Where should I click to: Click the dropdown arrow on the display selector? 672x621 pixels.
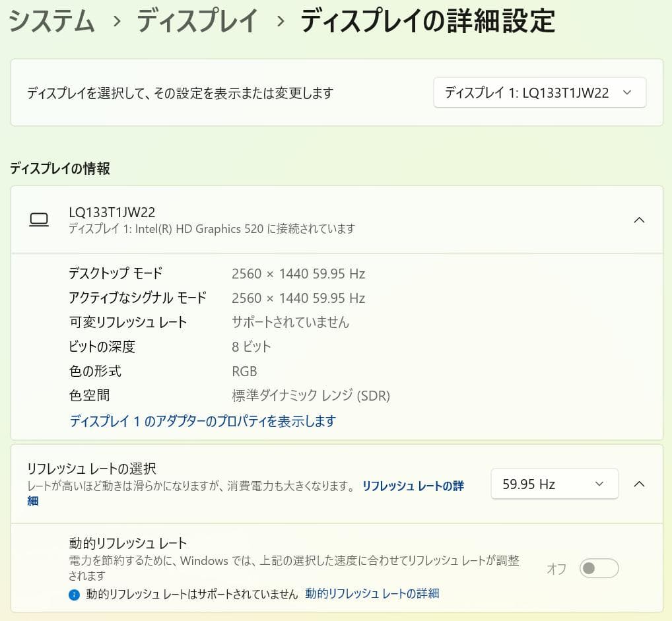pos(626,92)
